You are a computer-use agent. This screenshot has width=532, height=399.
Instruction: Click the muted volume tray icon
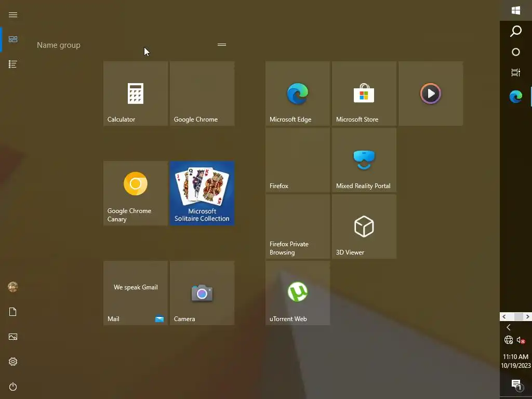point(521,340)
